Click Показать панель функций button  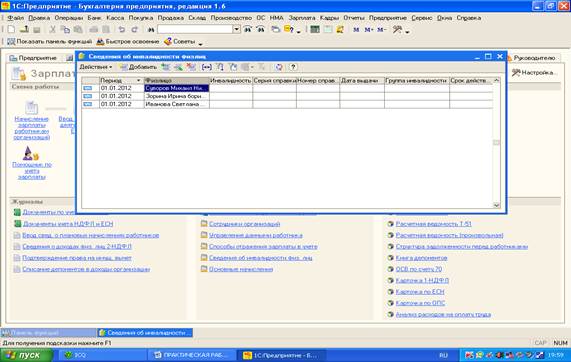[50, 42]
